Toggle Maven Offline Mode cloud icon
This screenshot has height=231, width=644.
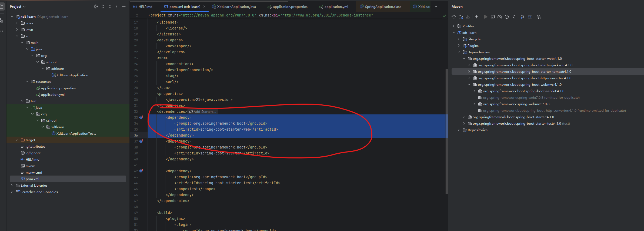click(500, 17)
